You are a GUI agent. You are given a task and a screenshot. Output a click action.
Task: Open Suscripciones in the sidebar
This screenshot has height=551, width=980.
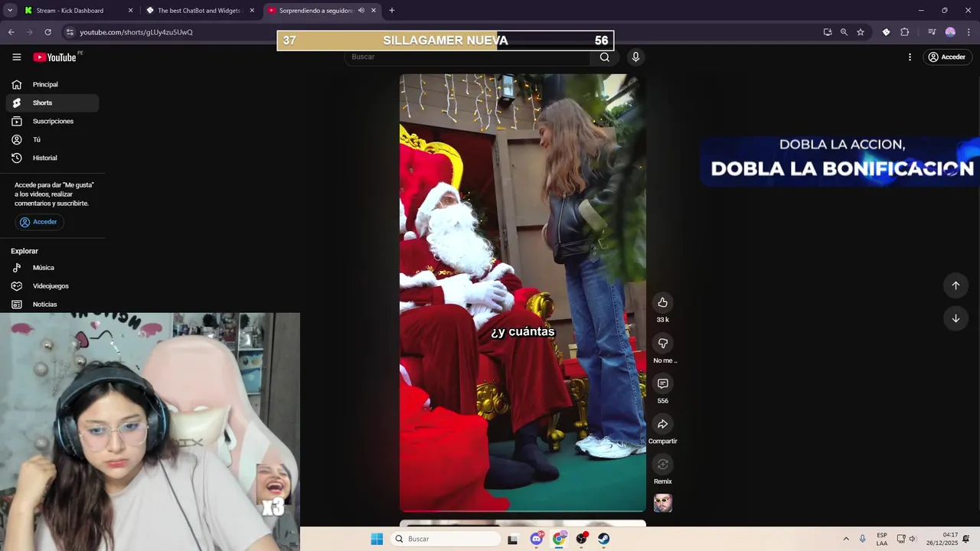point(52,121)
